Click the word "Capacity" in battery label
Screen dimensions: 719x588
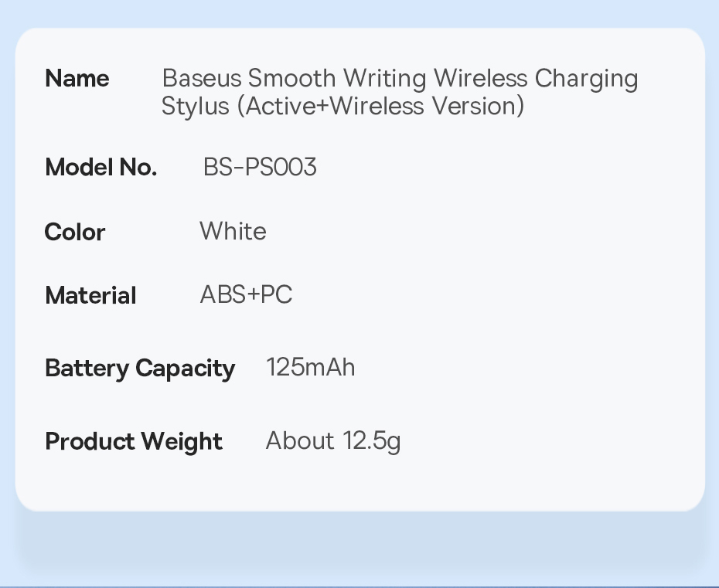(x=185, y=369)
